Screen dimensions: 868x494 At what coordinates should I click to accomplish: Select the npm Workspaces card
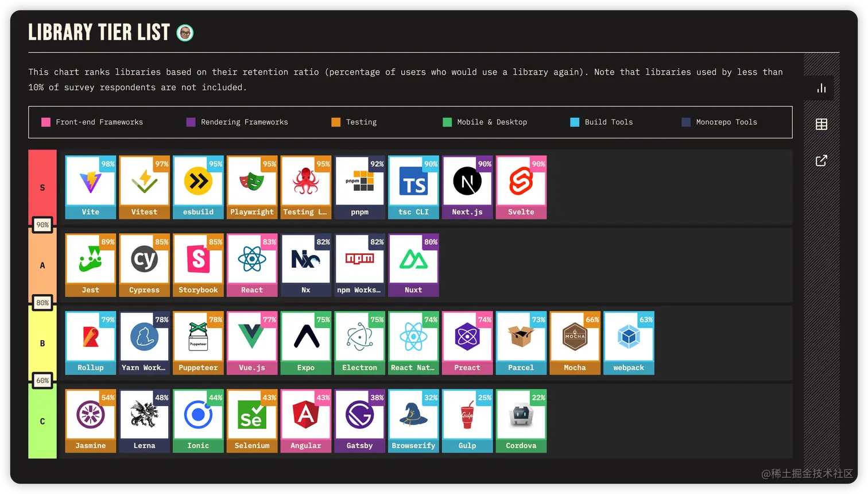pos(360,265)
